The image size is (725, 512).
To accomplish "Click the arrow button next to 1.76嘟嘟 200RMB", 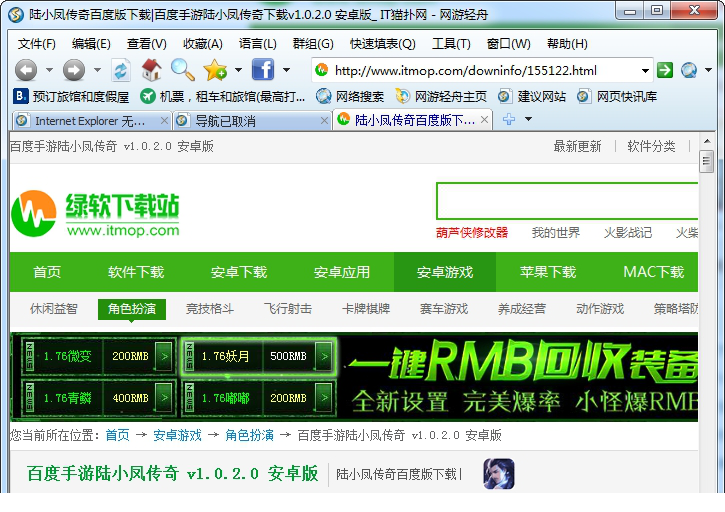I will click(x=324, y=398).
